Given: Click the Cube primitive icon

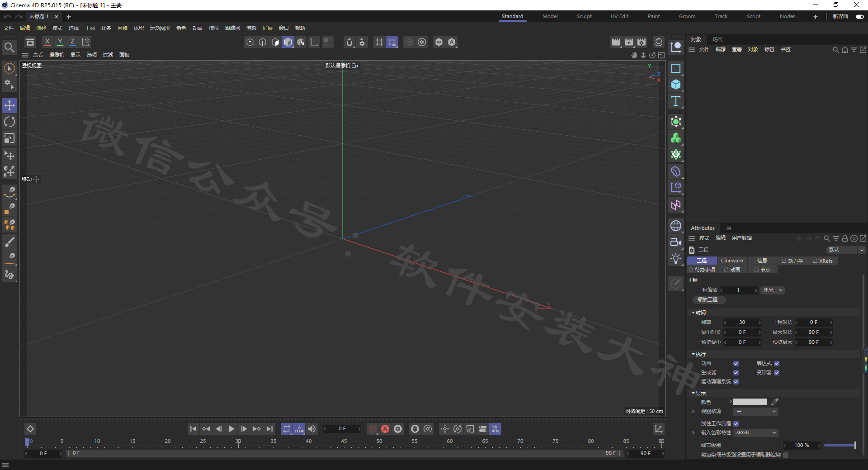Looking at the screenshot, I should [676, 85].
